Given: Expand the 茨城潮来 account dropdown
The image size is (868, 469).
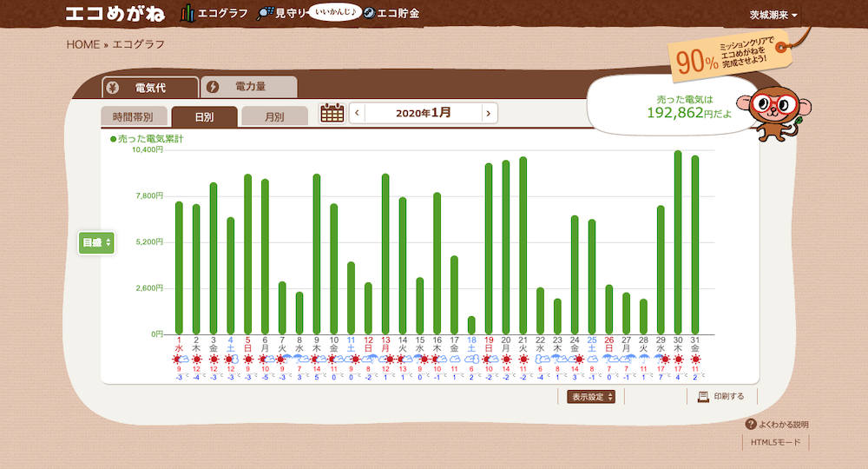Looking at the screenshot, I should coord(773,15).
